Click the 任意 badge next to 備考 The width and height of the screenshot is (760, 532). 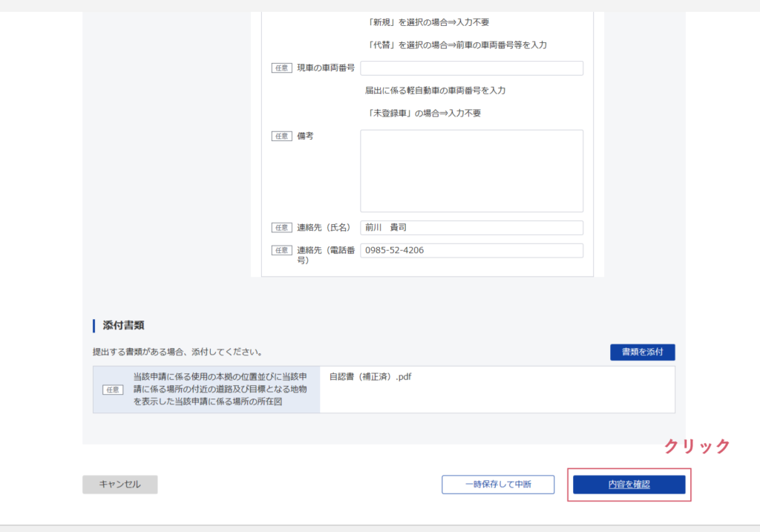tap(281, 137)
